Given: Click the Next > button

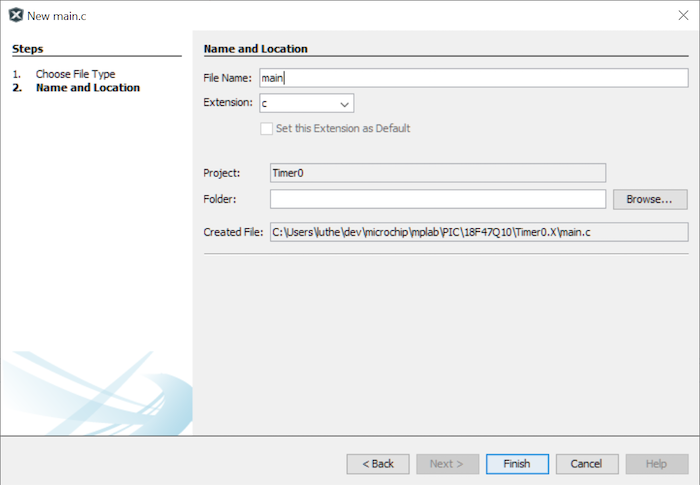Looking at the screenshot, I should (447, 464).
